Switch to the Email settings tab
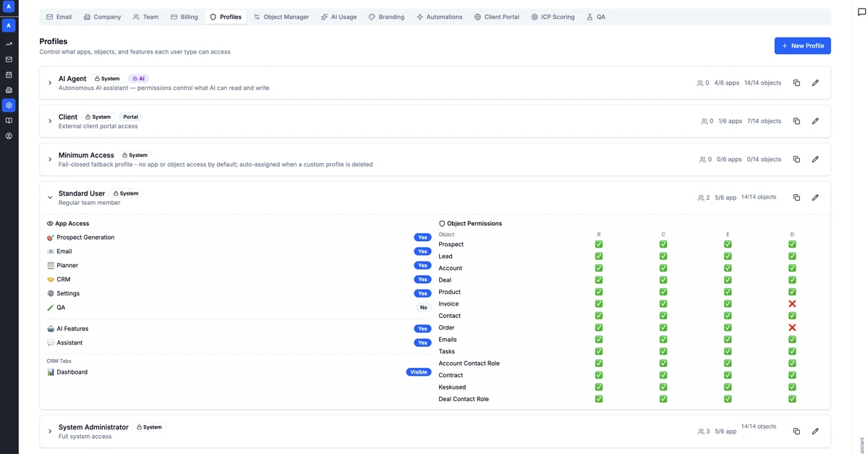Image resolution: width=868 pixels, height=454 pixels. pyautogui.click(x=59, y=17)
